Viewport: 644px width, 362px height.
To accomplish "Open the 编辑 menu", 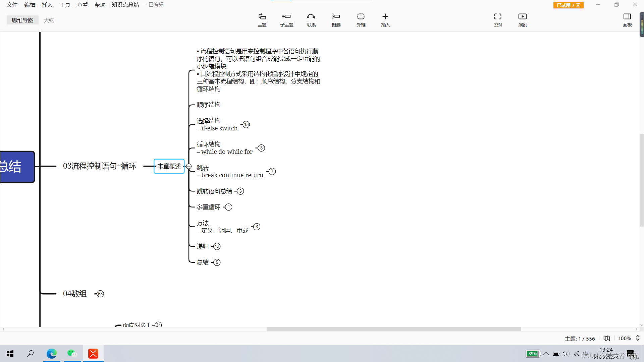I will click(30, 5).
